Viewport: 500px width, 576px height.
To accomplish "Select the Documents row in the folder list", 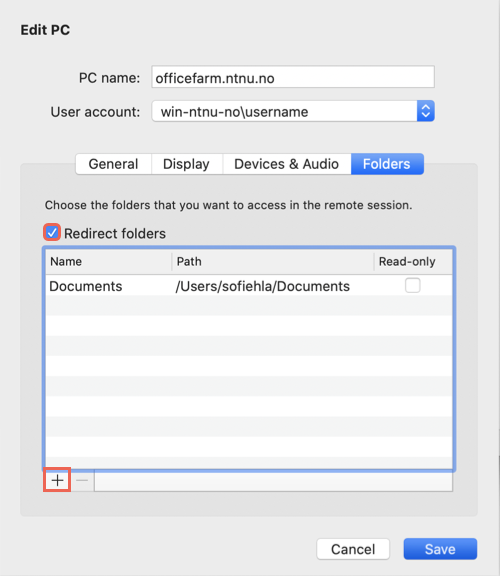I will pos(249,286).
